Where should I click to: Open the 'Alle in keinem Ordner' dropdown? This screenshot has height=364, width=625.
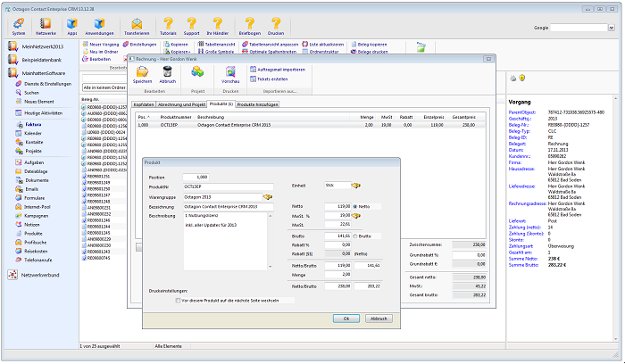click(104, 87)
